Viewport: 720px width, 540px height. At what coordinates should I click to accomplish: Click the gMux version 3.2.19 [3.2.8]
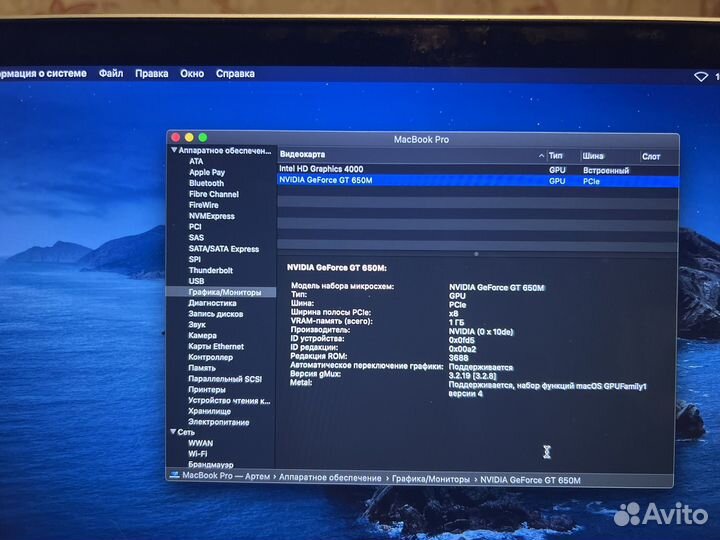point(472,376)
